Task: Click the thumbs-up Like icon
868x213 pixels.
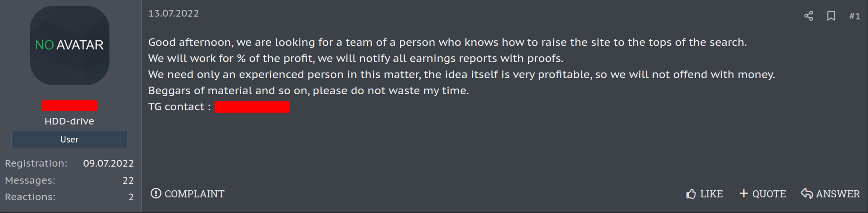Action: click(x=691, y=194)
